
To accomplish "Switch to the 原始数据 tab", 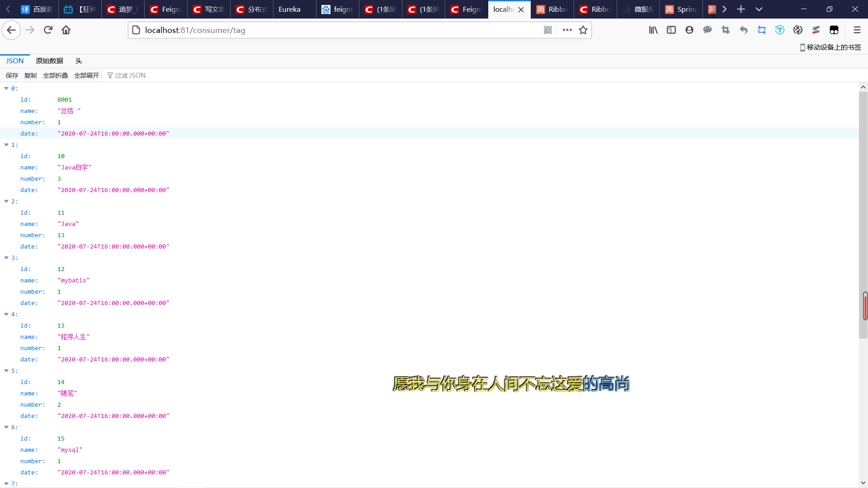I will [x=49, y=61].
